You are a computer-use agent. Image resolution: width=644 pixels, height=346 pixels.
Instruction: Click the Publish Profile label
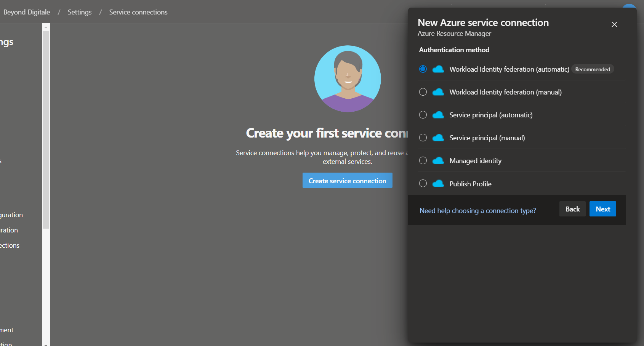[x=471, y=184]
